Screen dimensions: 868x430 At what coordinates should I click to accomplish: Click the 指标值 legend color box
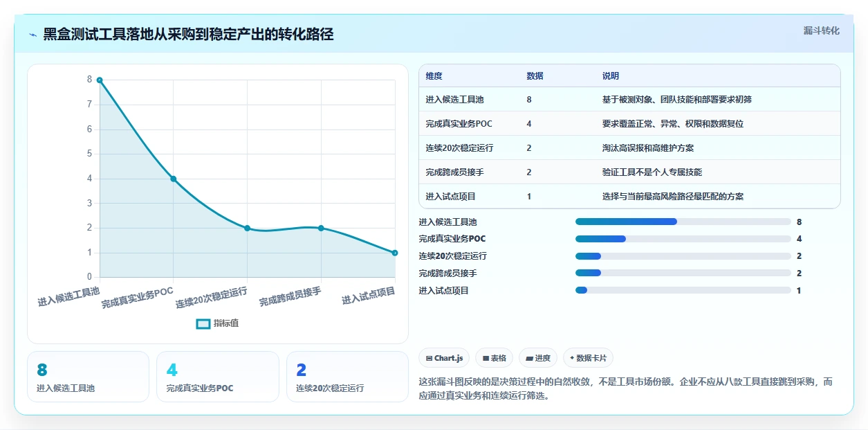pos(203,323)
